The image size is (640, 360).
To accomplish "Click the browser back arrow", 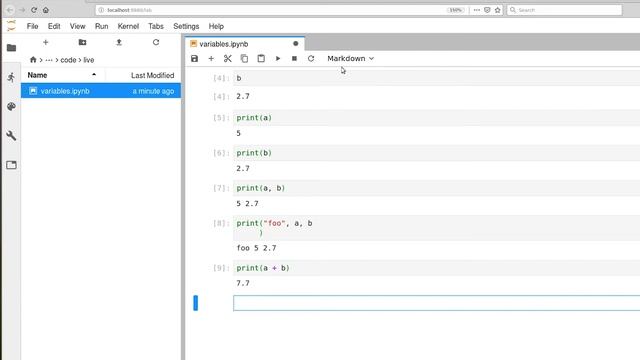I will pos(10,10).
